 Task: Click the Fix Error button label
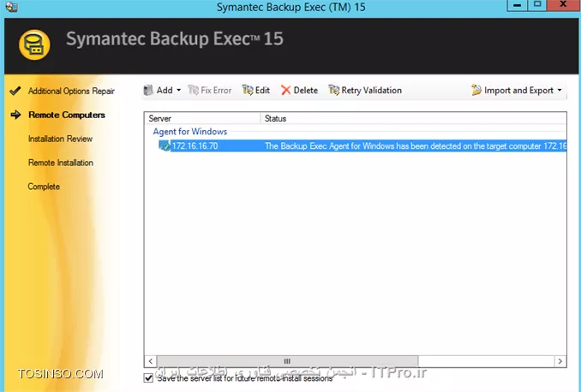(216, 91)
